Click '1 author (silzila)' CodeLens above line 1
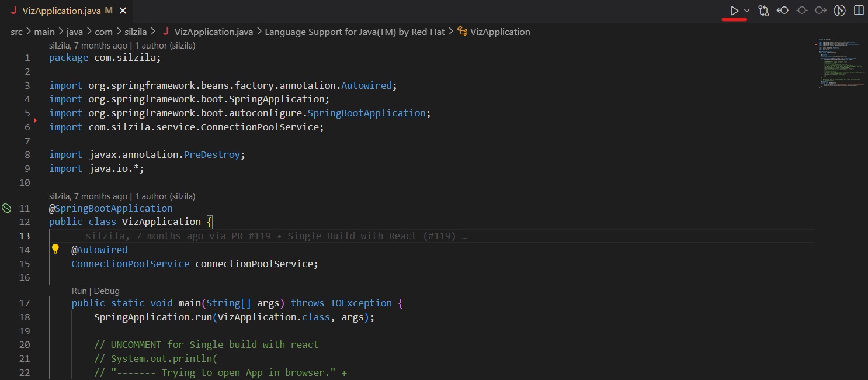The image size is (868, 380). 165,45
